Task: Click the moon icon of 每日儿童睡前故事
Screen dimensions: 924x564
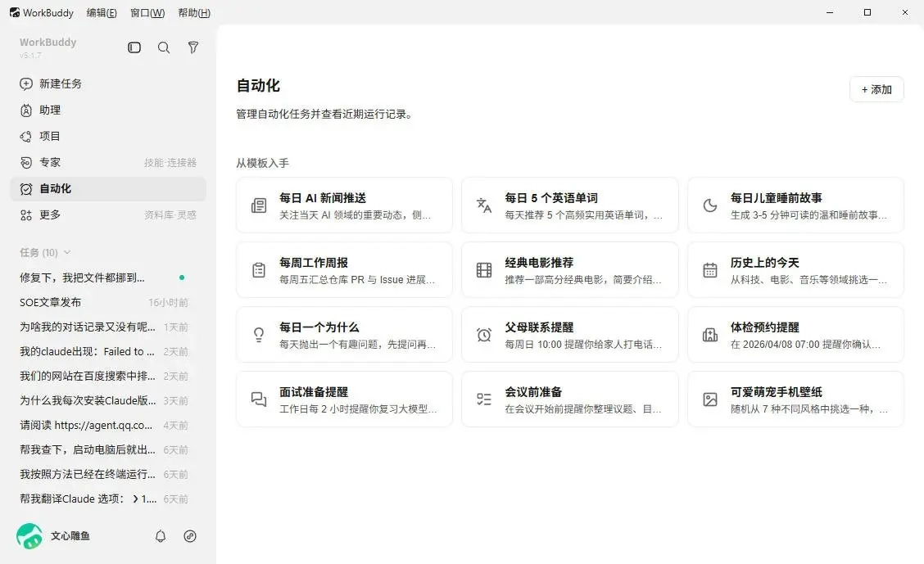Action: pyautogui.click(x=710, y=205)
